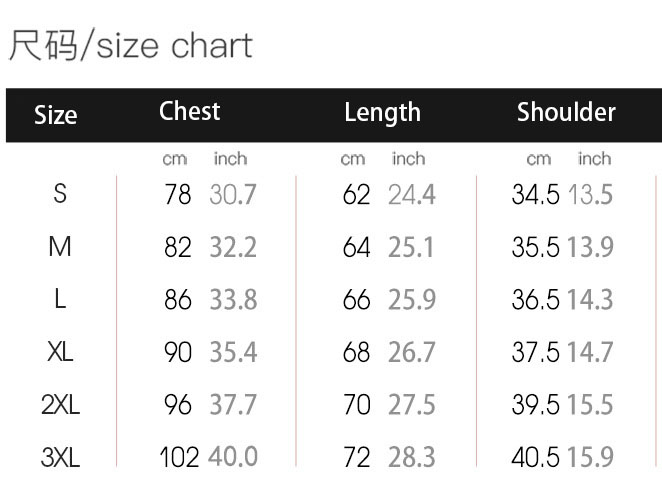Click chest inch value 32.2

(233, 247)
